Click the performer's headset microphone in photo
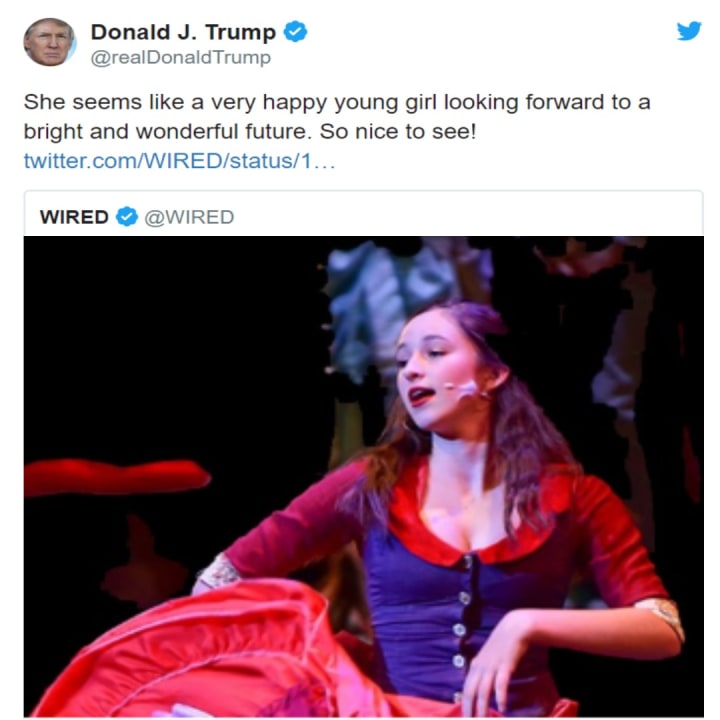Screen dimensions: 720x720 tap(464, 389)
